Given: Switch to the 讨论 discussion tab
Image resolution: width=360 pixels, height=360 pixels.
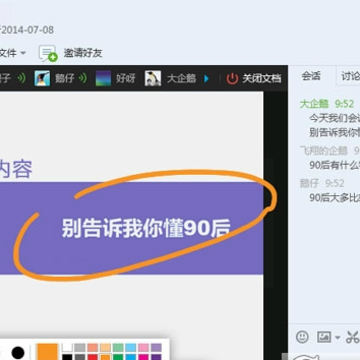Looking at the screenshot, I should 350,76.
